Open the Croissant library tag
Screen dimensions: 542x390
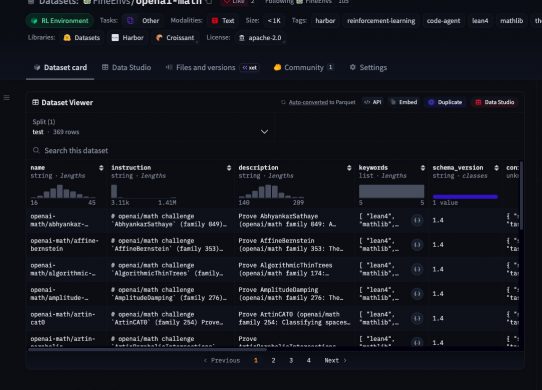point(175,38)
